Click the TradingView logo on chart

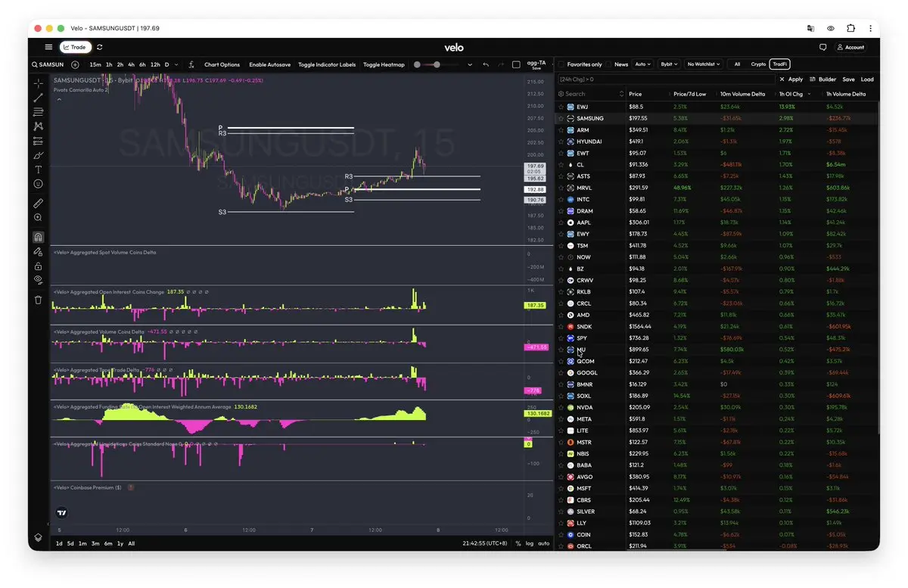coord(62,512)
